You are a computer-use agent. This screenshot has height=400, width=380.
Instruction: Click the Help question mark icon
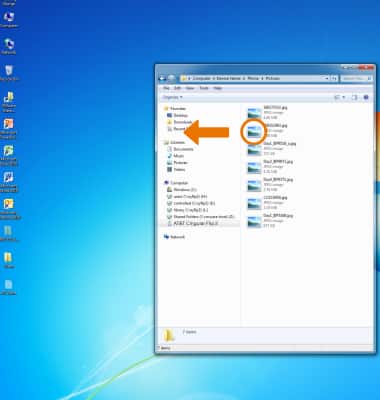[x=366, y=97]
